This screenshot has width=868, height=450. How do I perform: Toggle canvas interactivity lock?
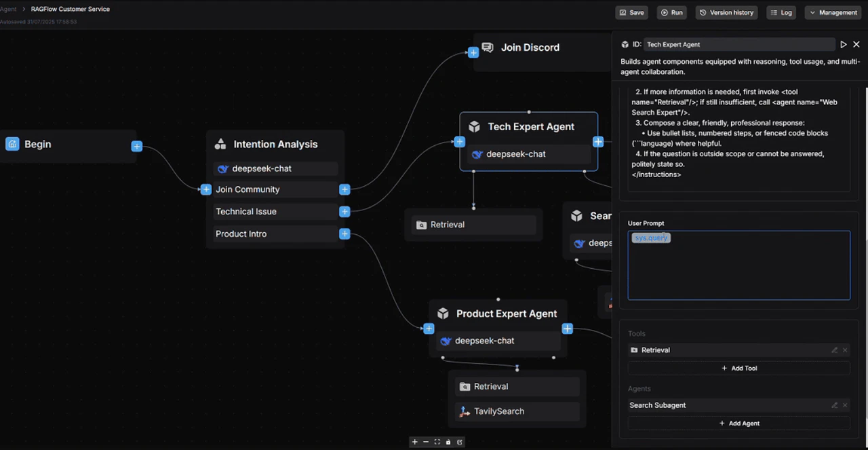[x=448, y=442]
